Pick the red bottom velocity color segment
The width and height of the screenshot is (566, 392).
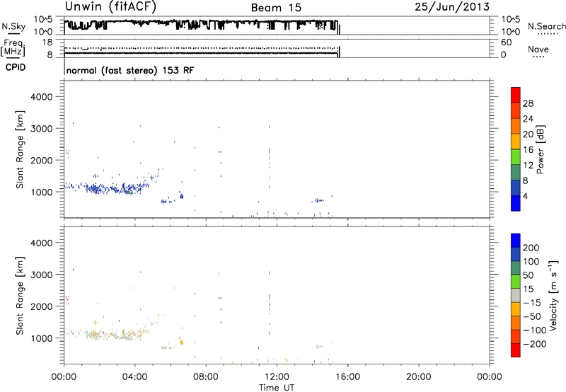pos(516,350)
